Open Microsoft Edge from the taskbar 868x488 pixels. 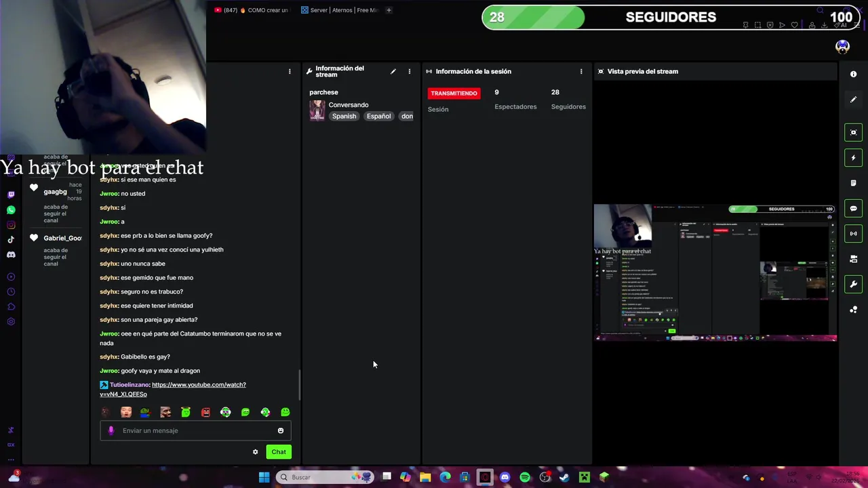click(445, 477)
